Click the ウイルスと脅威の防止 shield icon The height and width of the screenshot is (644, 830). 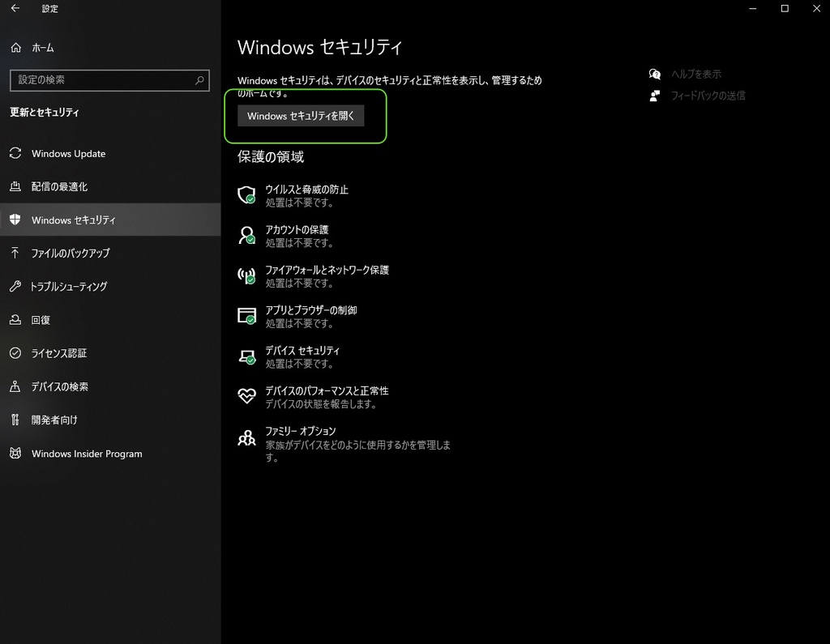[x=246, y=195]
